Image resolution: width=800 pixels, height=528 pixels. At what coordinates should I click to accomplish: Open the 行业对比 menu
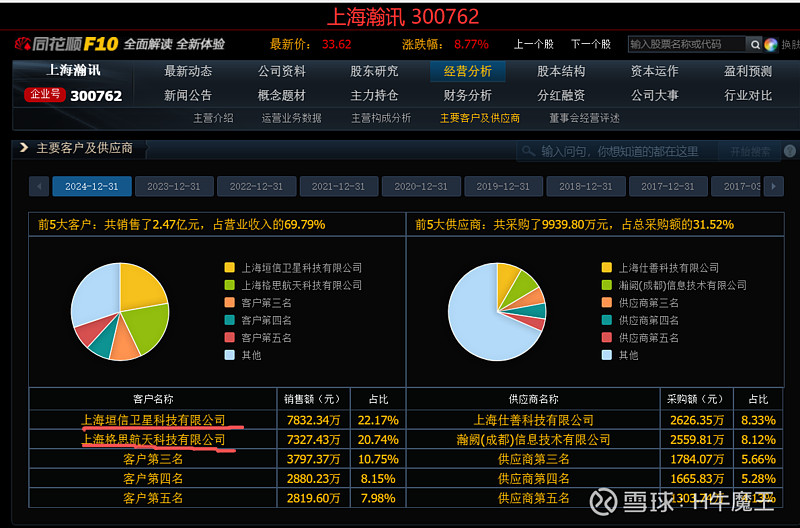click(748, 95)
